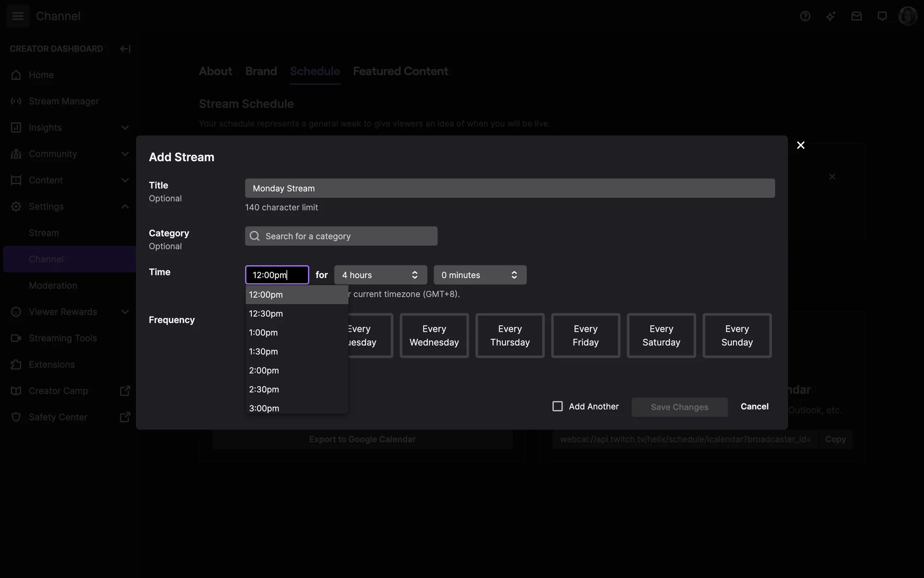Choose 1:30pm from the time list
The width and height of the screenshot is (924, 578).
pos(264,352)
